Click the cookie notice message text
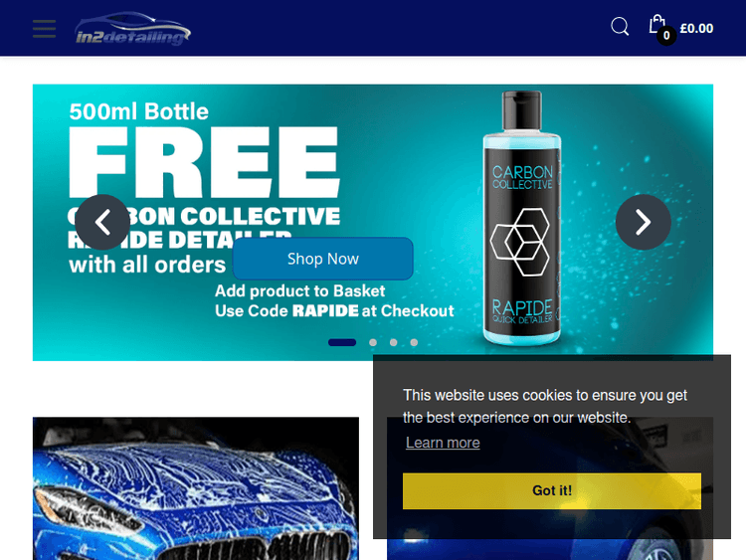The width and height of the screenshot is (746, 560). [545, 406]
